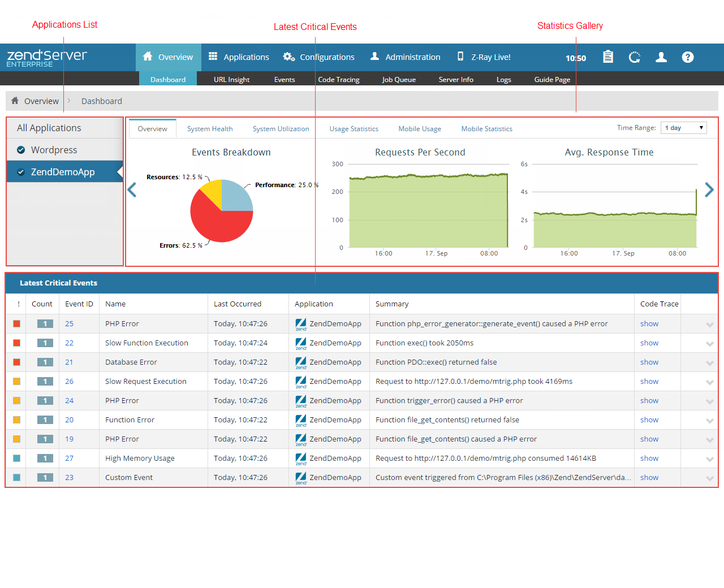This screenshot has height=588, width=724.
Task: Toggle the ZendDemoApp application check mark
Action: point(21,172)
